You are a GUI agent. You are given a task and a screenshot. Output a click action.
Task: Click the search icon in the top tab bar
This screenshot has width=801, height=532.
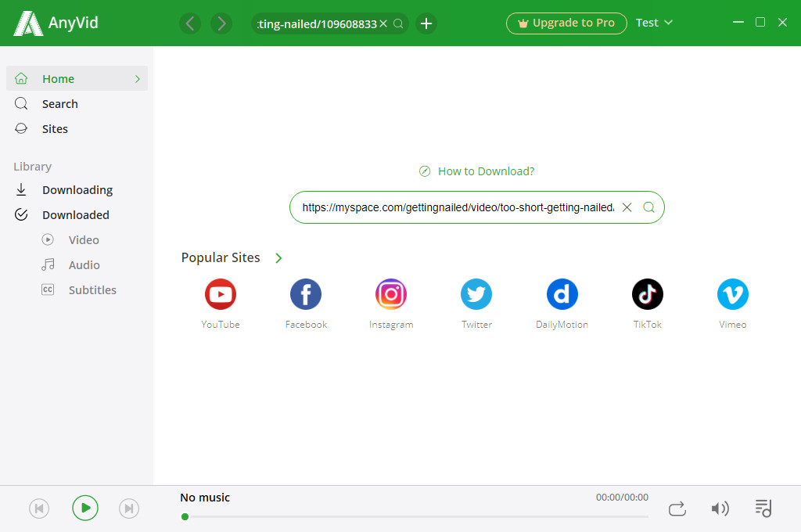click(398, 23)
